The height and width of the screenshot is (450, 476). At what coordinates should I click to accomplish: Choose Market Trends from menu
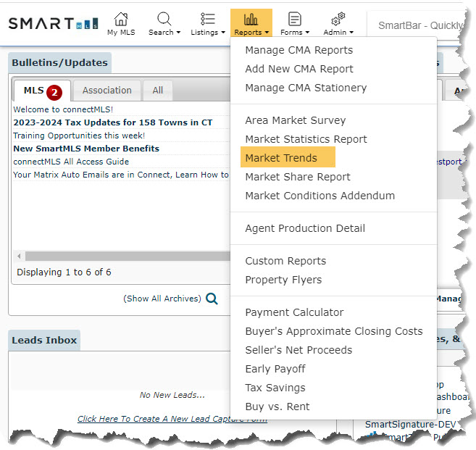pos(281,158)
